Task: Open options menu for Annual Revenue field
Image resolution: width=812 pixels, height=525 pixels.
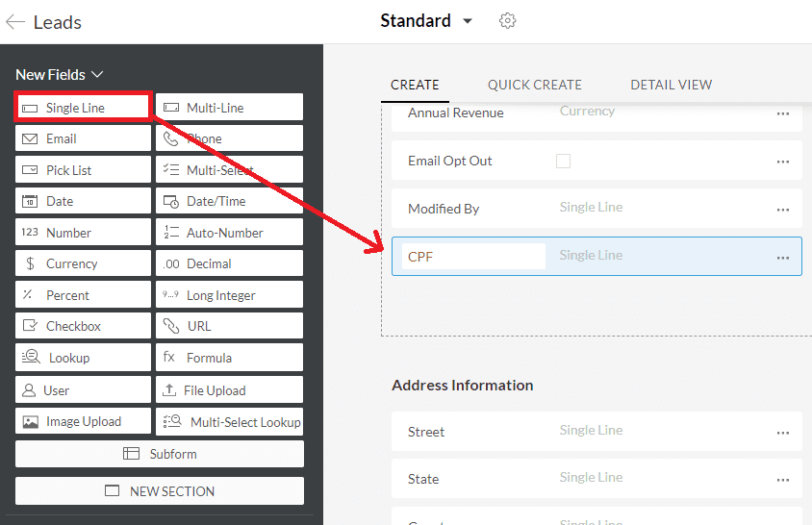Action: coord(782,113)
